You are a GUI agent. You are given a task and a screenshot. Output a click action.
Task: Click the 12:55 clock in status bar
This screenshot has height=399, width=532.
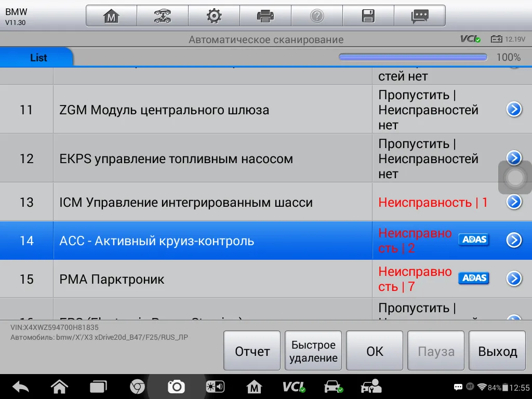coord(520,388)
